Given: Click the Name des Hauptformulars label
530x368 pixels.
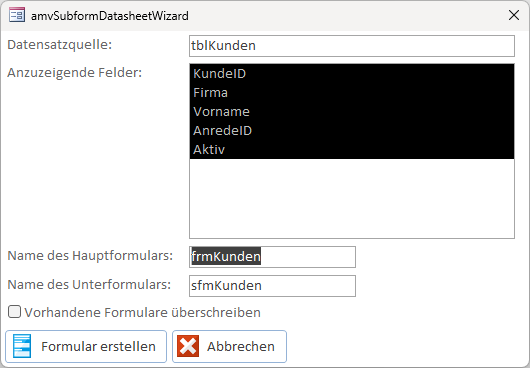Looking at the screenshot, I should [90, 256].
